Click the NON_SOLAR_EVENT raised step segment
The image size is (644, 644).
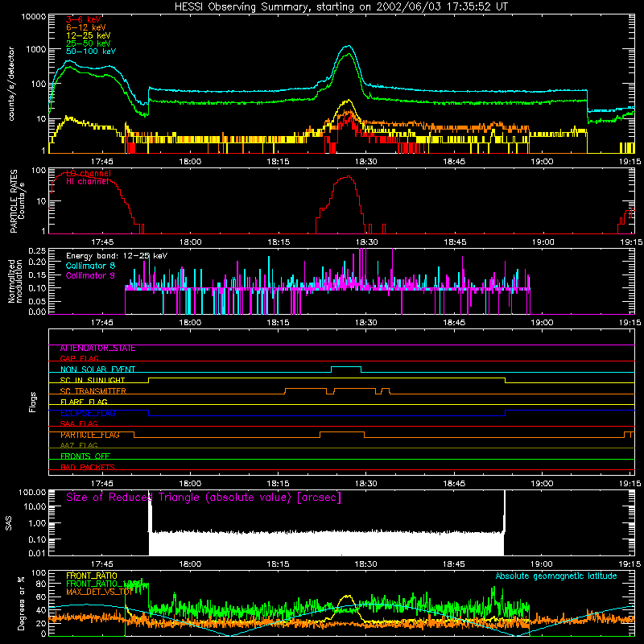click(x=346, y=367)
